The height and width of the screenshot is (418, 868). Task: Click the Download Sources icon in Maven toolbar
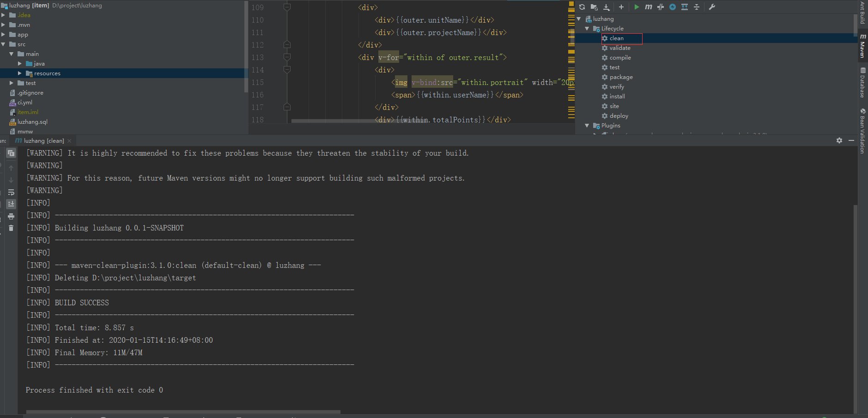tap(607, 7)
